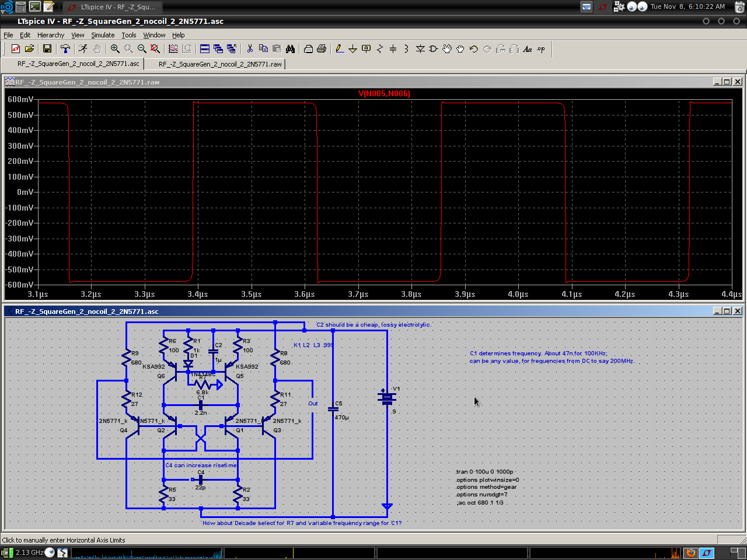The width and height of the screenshot is (747, 560).
Task: Open Find with the binoculars icon
Action: coord(290,49)
